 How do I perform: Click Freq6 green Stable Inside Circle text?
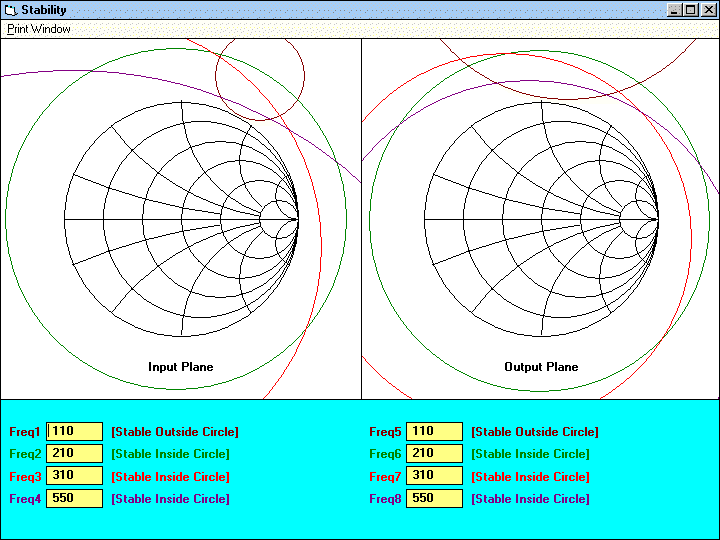tap(530, 454)
